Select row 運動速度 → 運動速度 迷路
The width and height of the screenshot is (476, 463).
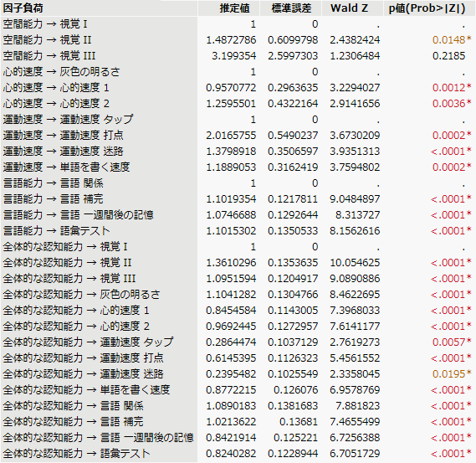[238, 152]
